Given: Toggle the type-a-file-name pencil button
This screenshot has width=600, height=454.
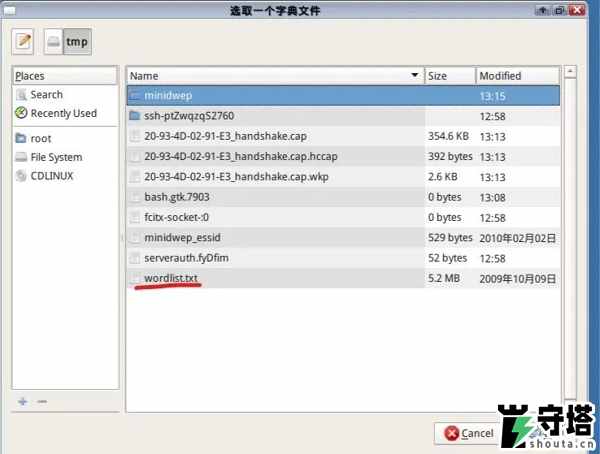Looking at the screenshot, I should click(23, 41).
